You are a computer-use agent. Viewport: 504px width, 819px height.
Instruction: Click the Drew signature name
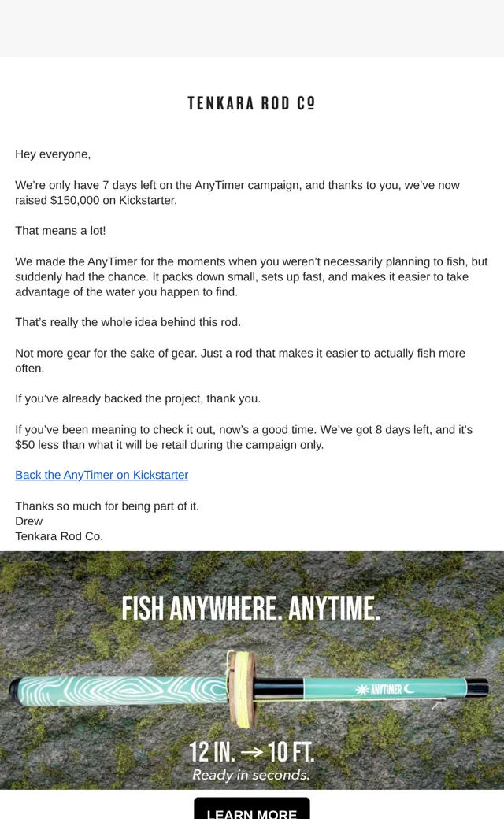28,521
